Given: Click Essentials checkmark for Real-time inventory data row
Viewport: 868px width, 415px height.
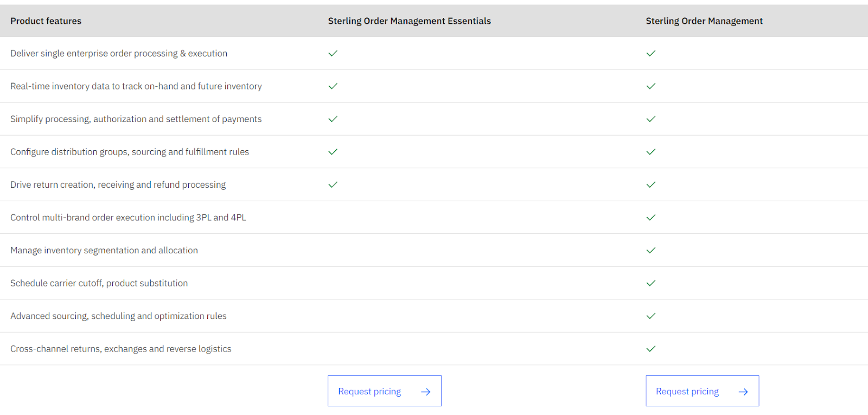Looking at the screenshot, I should point(333,86).
